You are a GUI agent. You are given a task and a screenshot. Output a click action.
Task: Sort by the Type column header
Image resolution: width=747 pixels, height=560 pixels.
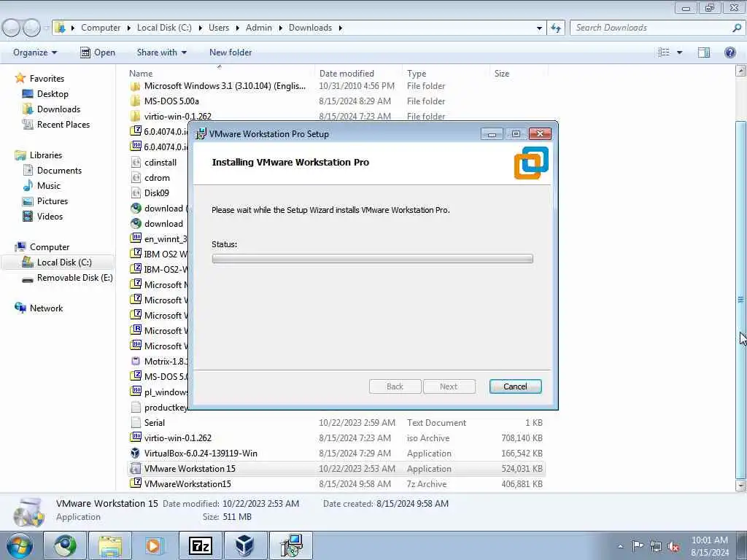[417, 74]
